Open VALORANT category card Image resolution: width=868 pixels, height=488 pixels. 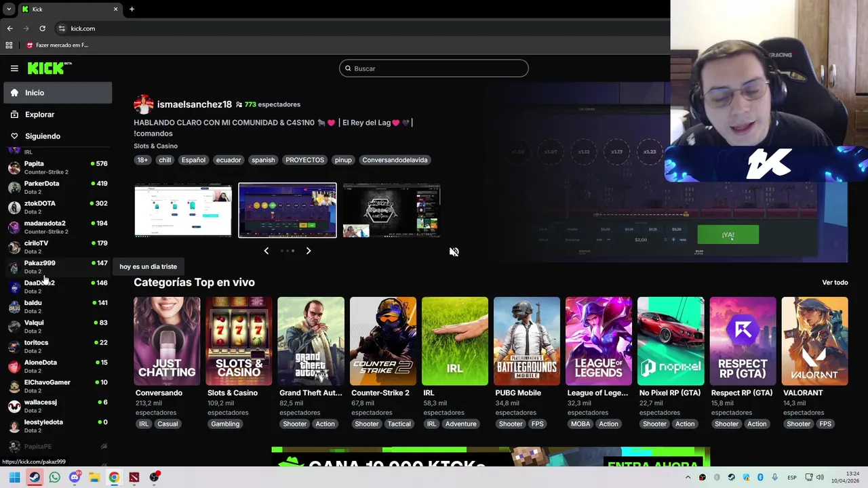pos(814,341)
